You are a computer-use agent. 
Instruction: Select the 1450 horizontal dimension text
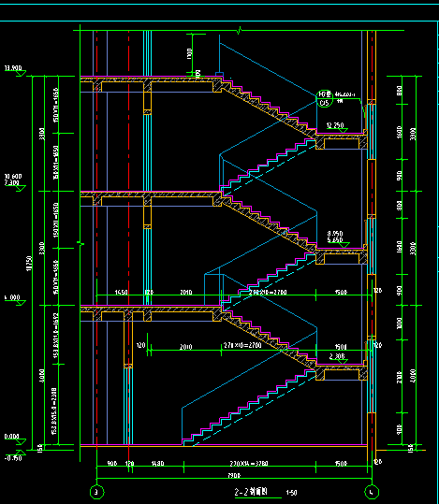122,292
